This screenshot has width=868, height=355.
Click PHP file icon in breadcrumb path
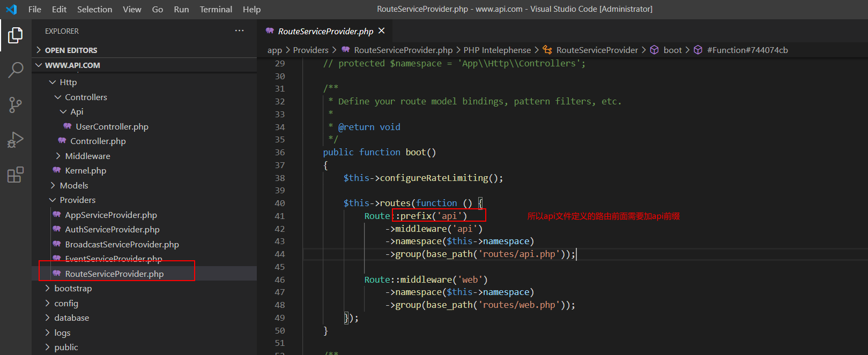346,50
